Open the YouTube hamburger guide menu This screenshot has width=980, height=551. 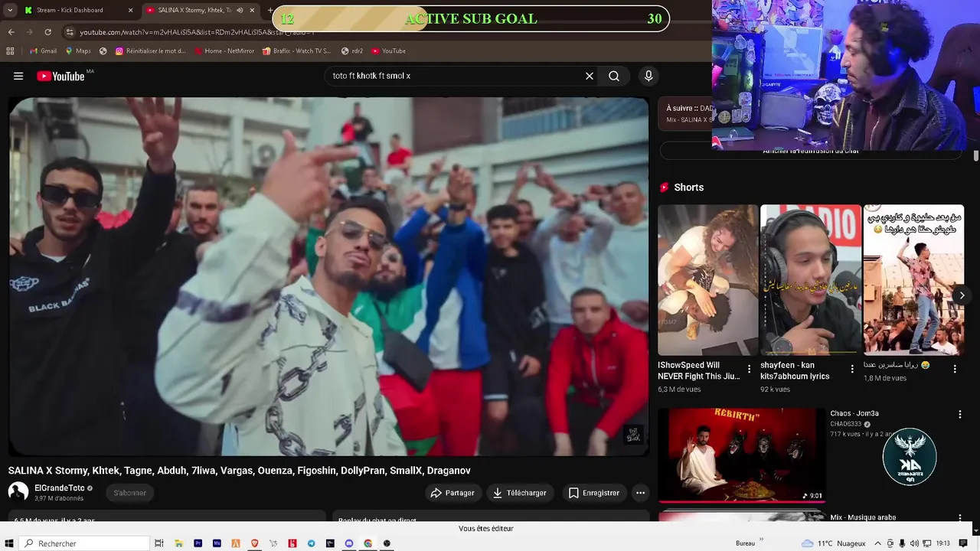click(18, 76)
